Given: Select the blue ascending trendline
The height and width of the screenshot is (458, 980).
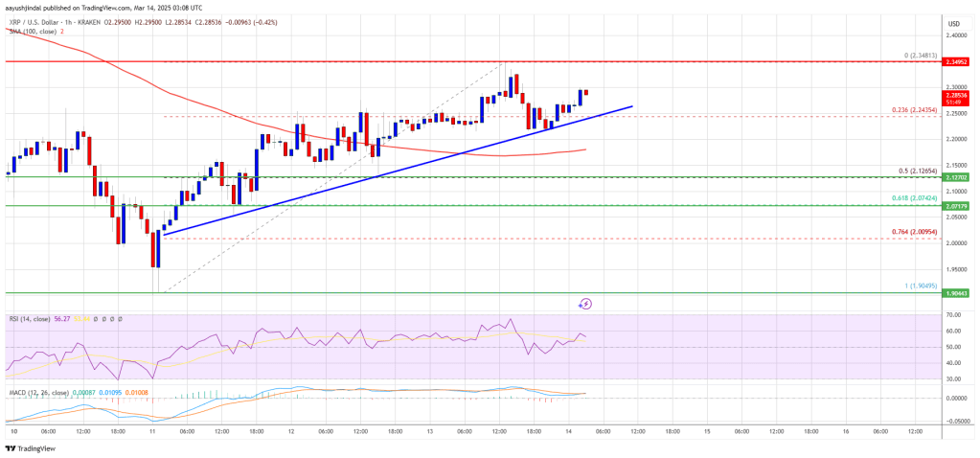Looking at the screenshot, I should click(x=399, y=171).
